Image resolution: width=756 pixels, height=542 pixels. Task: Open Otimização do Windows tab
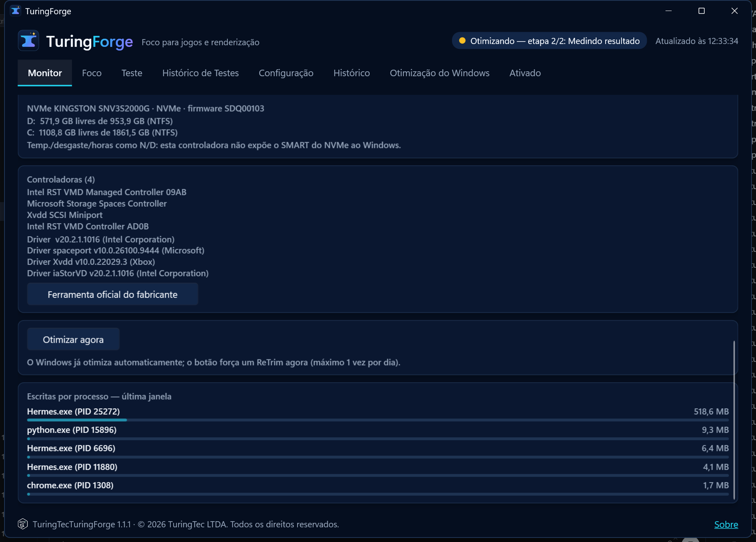[440, 73]
